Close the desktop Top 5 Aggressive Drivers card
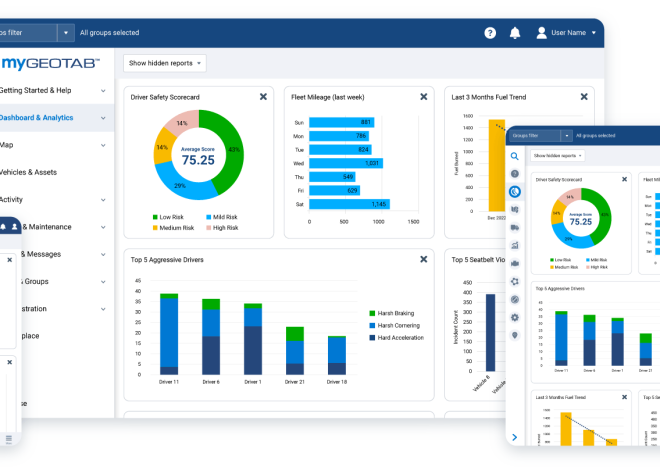The height and width of the screenshot is (470, 660). pyautogui.click(x=423, y=259)
